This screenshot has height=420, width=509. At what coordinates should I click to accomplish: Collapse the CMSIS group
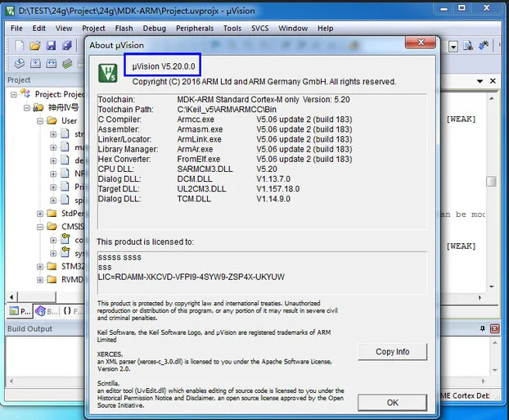(40, 227)
